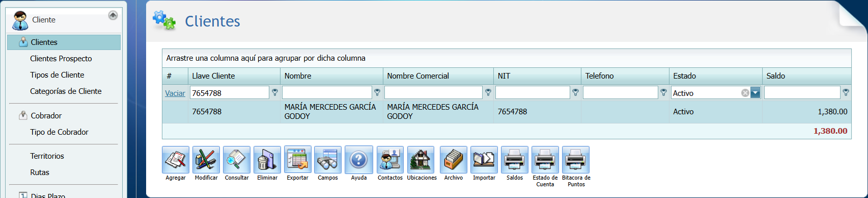Image resolution: width=868 pixels, height=198 pixels.
Task: Open filter options for Llave Cliente column
Action: point(275,92)
